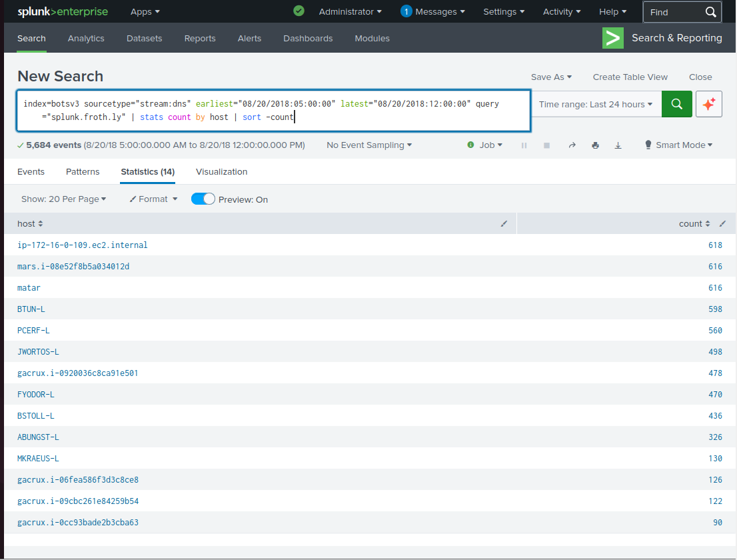Click the JWORTOS-L host

pos(38,352)
